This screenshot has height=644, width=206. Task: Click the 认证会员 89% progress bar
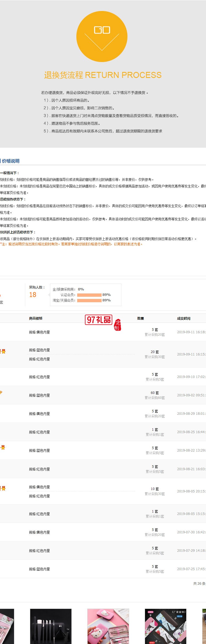click(89, 295)
